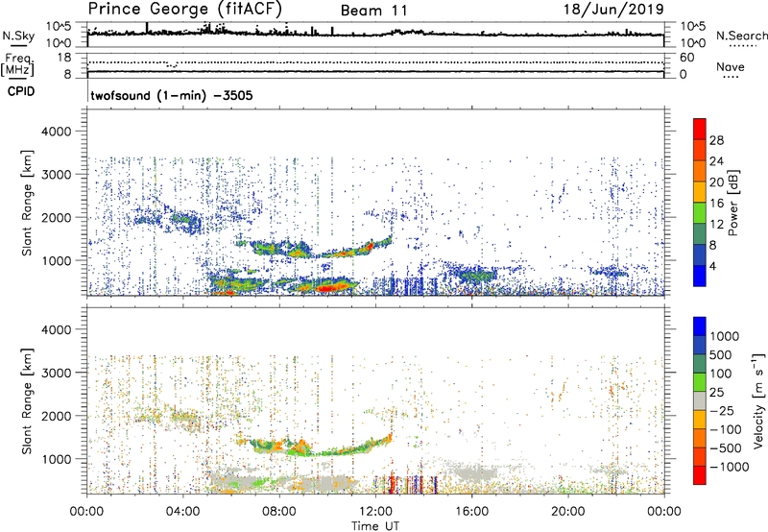Click the 'Freq. [MHz]' axis label
Viewport: 768px width, 532px height.
(x=17, y=65)
